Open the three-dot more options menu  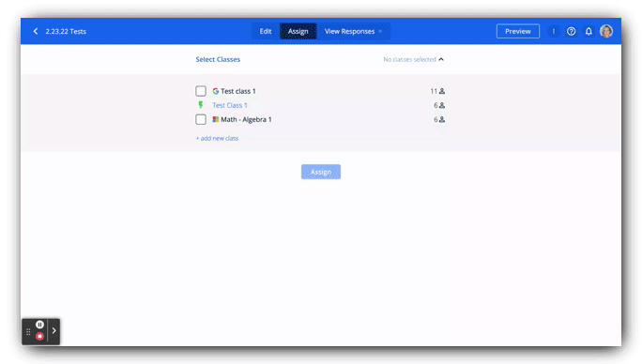pos(553,31)
